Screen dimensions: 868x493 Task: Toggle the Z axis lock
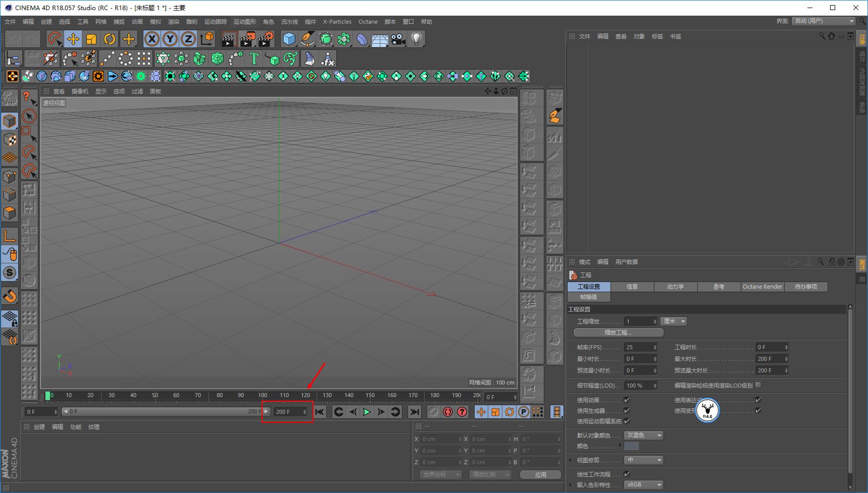pyautogui.click(x=188, y=39)
